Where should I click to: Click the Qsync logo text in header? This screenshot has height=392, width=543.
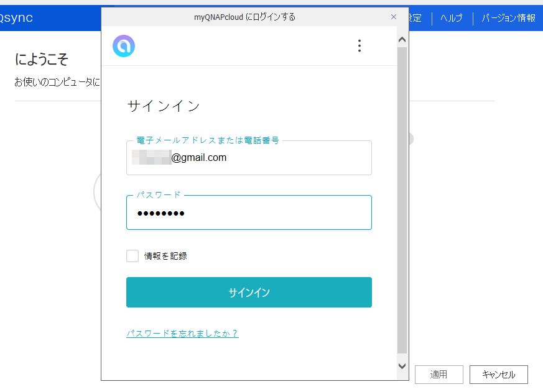click(x=16, y=17)
